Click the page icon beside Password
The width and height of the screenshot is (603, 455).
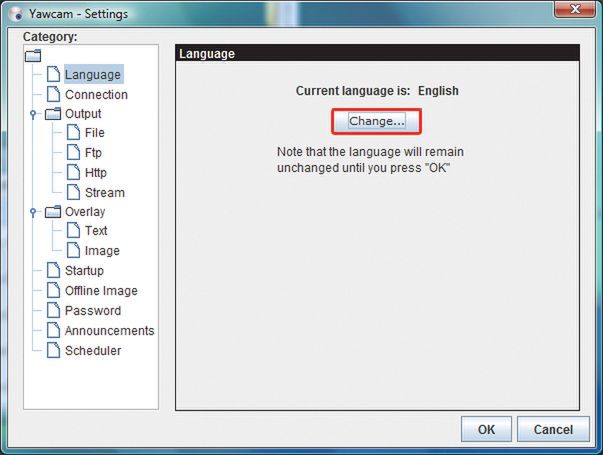(x=53, y=310)
